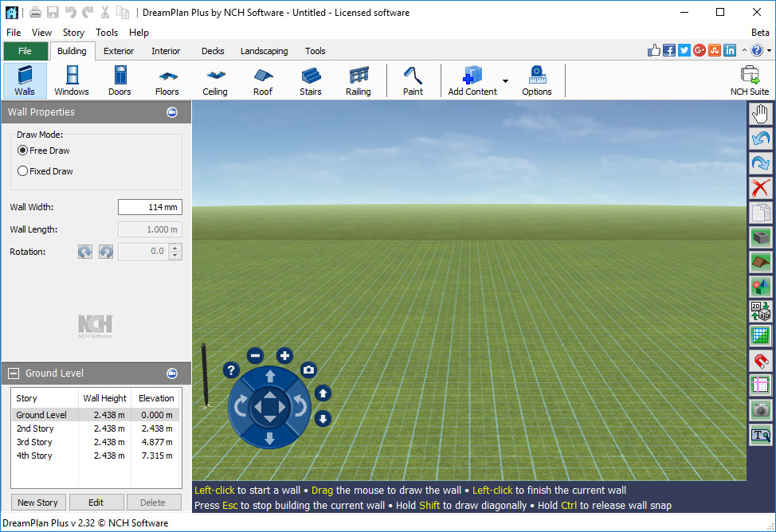Select the Railing tool
776x532 pixels.
click(359, 80)
